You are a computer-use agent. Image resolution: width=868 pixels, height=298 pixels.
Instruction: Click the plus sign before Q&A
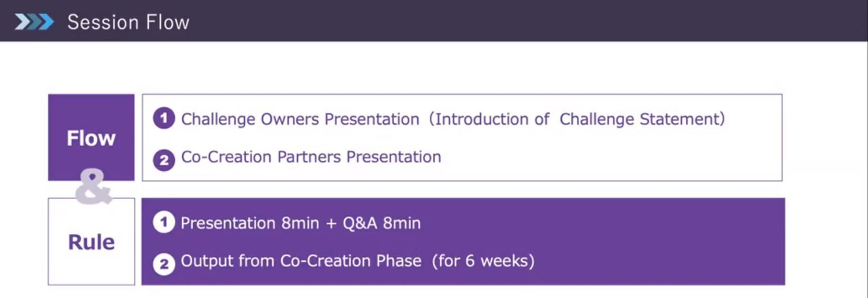click(330, 224)
